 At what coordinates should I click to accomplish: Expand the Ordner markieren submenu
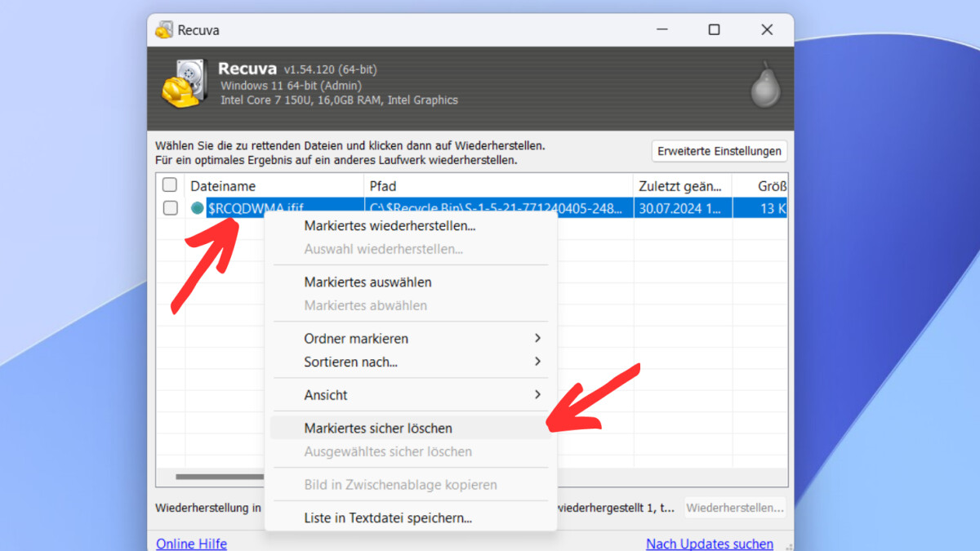click(x=411, y=338)
